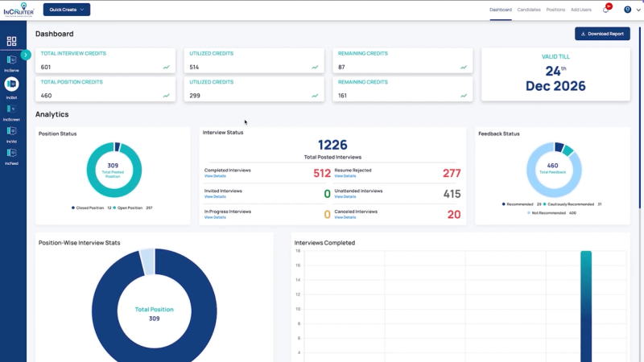Open the IncServe module in sidebar

[x=11, y=64]
